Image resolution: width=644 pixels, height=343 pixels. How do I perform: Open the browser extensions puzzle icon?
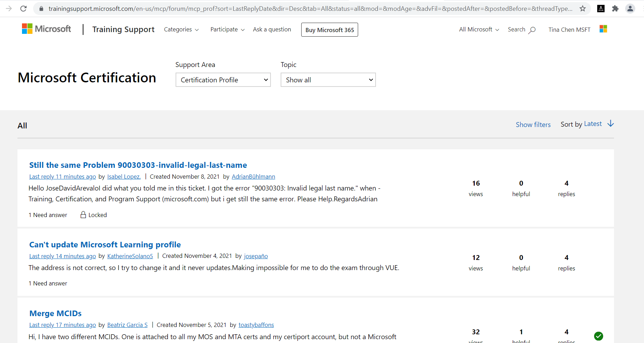615,8
